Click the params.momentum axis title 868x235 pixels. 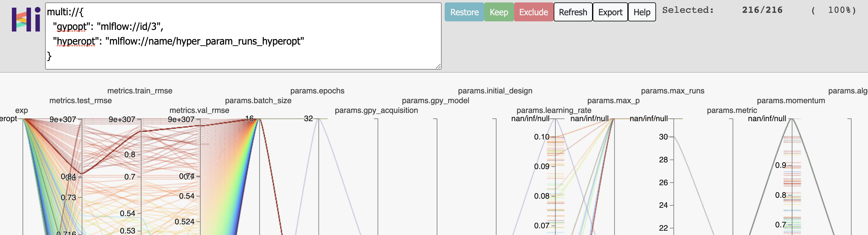coord(791,101)
